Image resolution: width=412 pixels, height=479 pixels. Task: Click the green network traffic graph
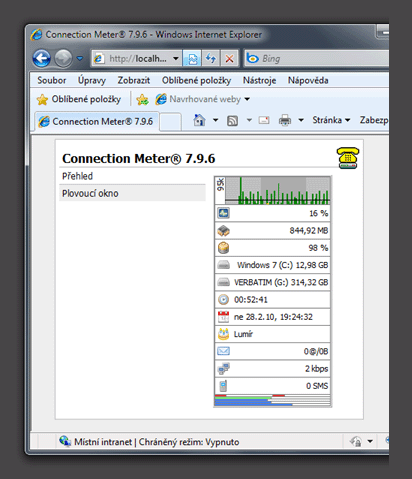pos(278,191)
